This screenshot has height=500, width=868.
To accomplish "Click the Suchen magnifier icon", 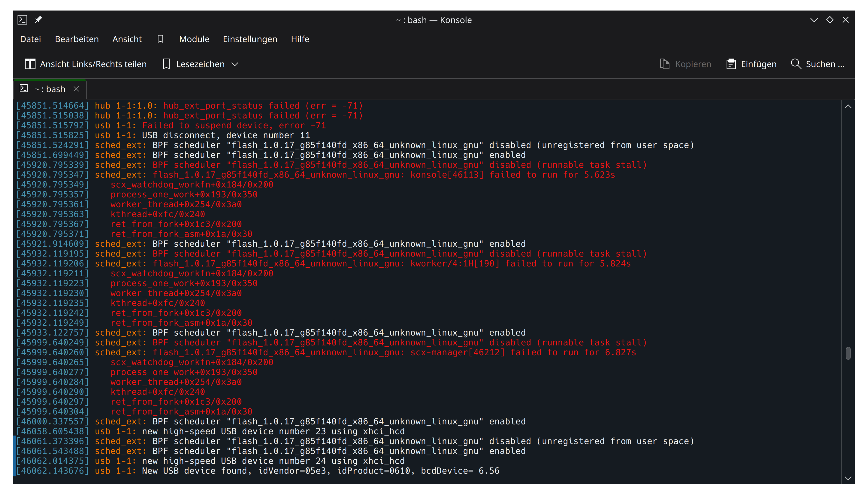I will click(x=796, y=64).
